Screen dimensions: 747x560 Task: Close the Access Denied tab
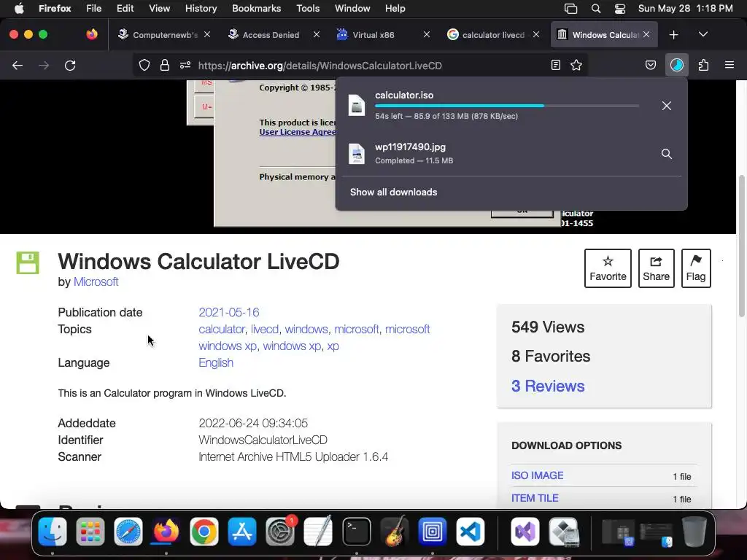[x=317, y=35]
